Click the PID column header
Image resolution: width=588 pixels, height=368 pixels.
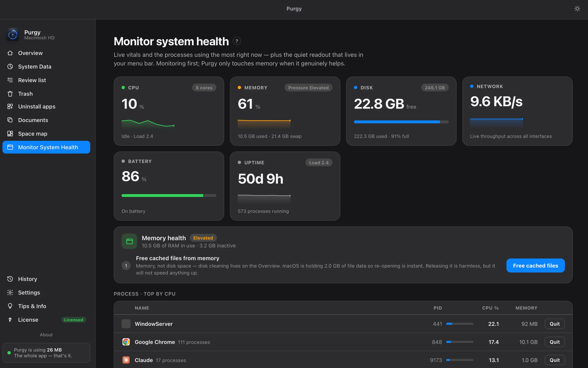click(x=438, y=308)
